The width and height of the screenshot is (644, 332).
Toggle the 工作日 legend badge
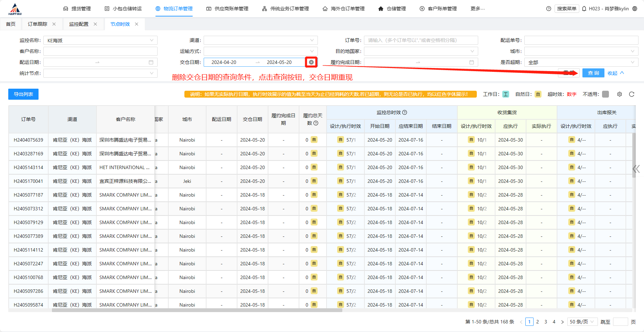(x=505, y=94)
